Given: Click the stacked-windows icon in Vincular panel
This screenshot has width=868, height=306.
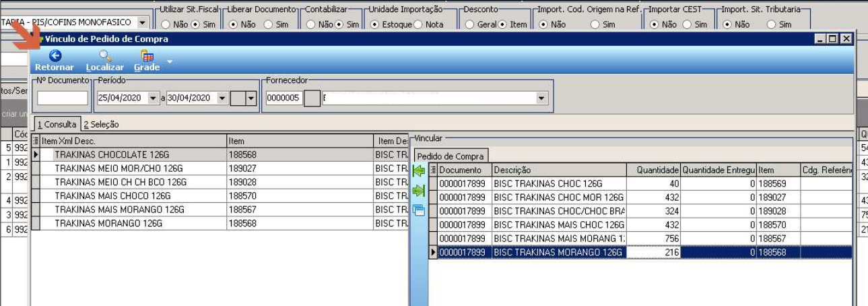Looking at the screenshot, I should [x=419, y=210].
